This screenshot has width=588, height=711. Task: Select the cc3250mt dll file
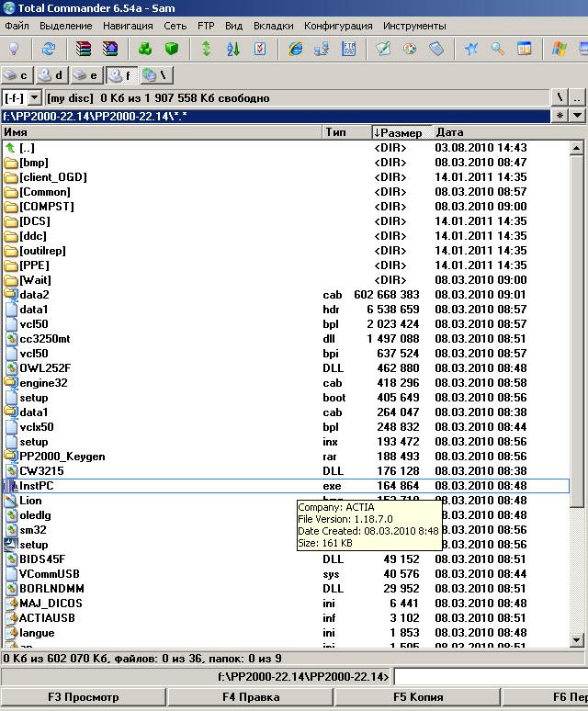click(286, 339)
